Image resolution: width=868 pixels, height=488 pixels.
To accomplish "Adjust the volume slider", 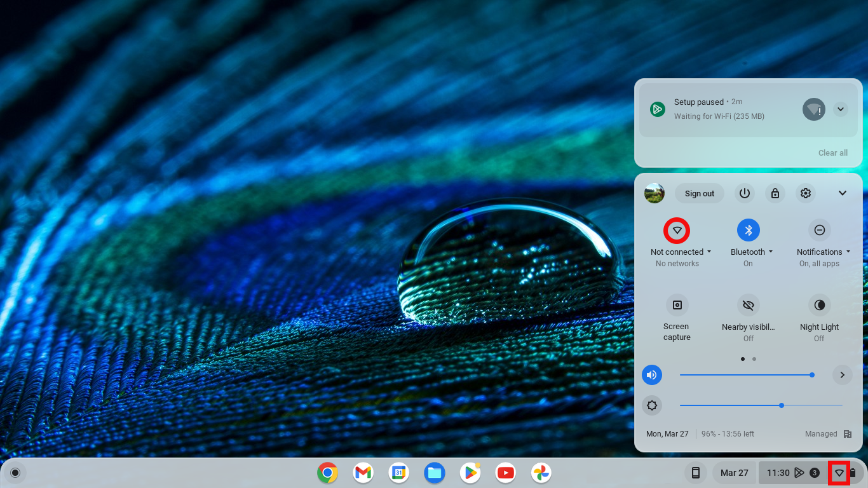I will [x=811, y=375].
